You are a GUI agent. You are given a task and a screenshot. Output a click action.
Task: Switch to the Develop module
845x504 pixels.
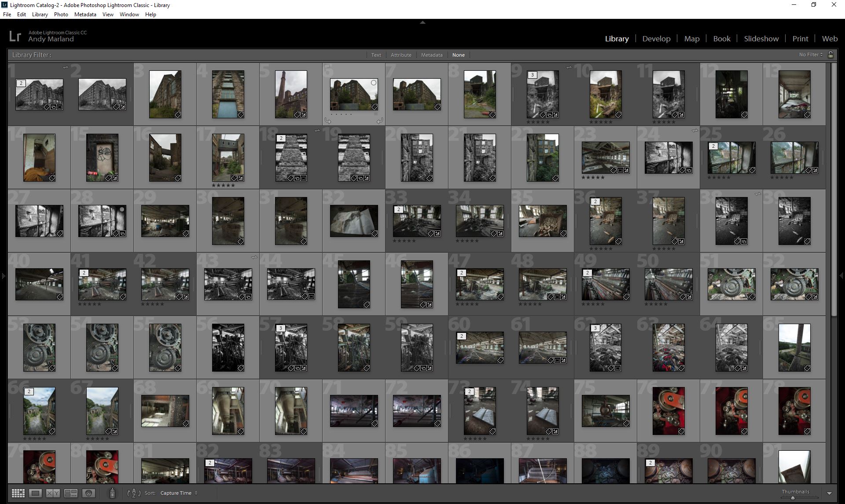click(656, 39)
